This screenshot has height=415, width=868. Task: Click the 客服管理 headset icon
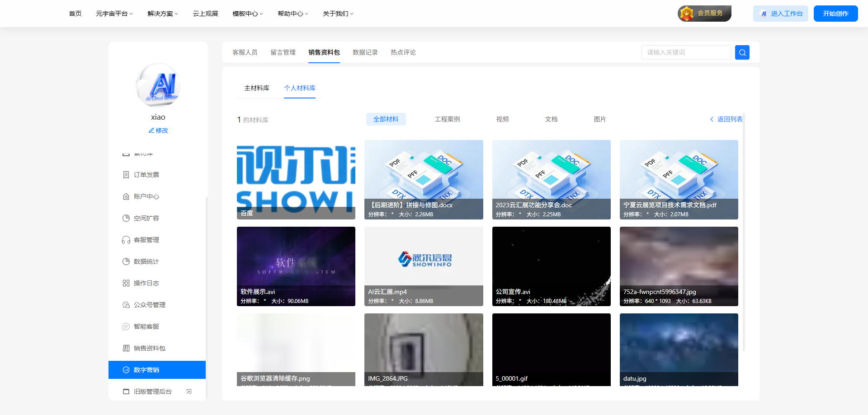(126, 240)
